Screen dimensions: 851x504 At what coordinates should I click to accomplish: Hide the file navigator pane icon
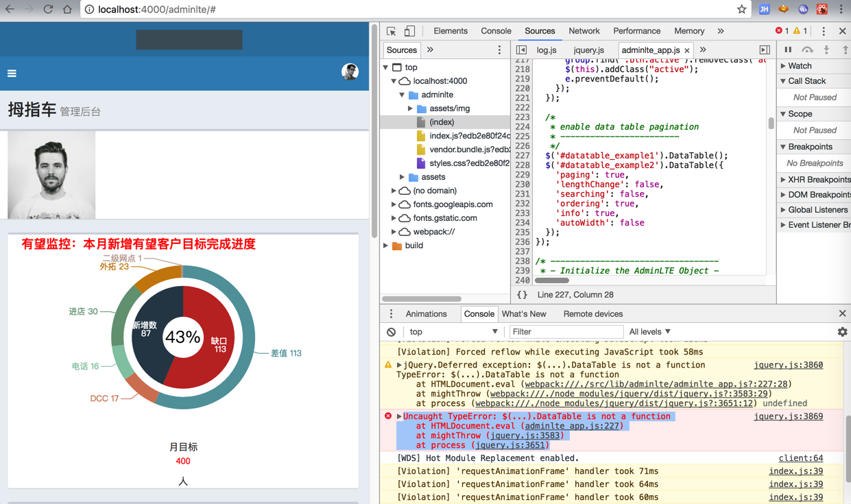point(522,50)
